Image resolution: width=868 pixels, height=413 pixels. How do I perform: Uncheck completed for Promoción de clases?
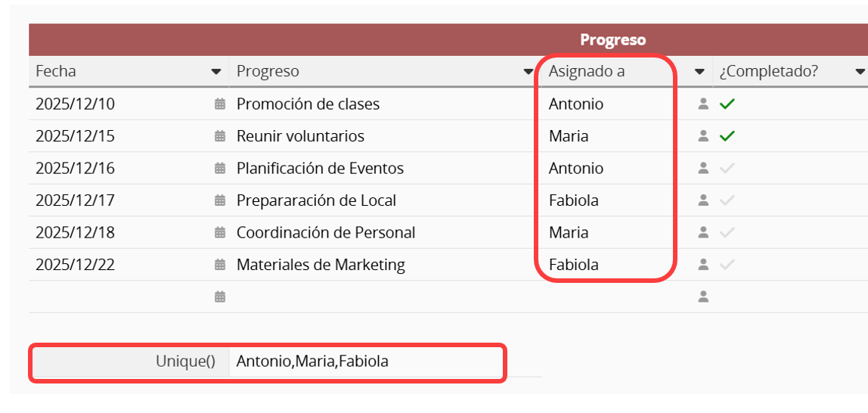tap(727, 104)
